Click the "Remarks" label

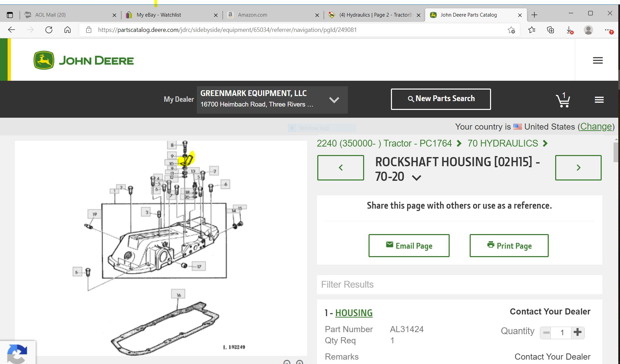pyautogui.click(x=342, y=357)
